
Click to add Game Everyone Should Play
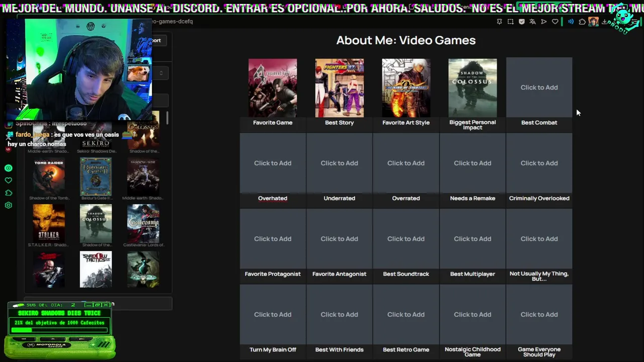point(539,314)
